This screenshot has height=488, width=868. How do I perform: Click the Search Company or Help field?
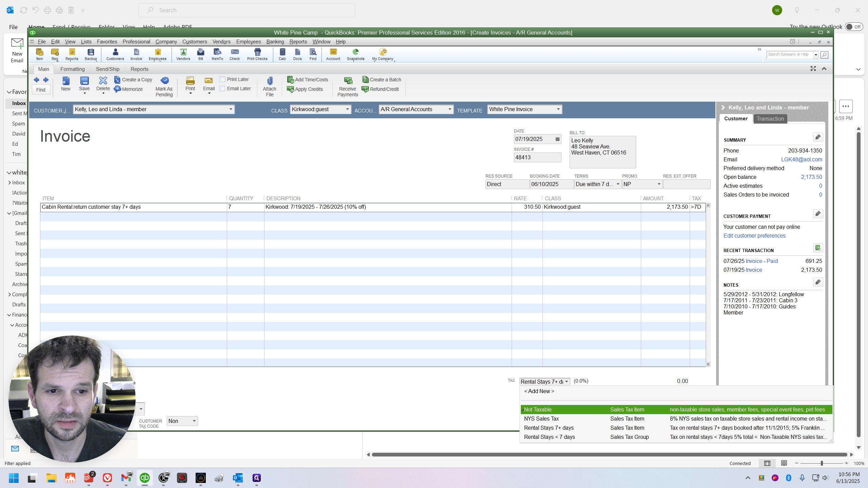[790, 54]
